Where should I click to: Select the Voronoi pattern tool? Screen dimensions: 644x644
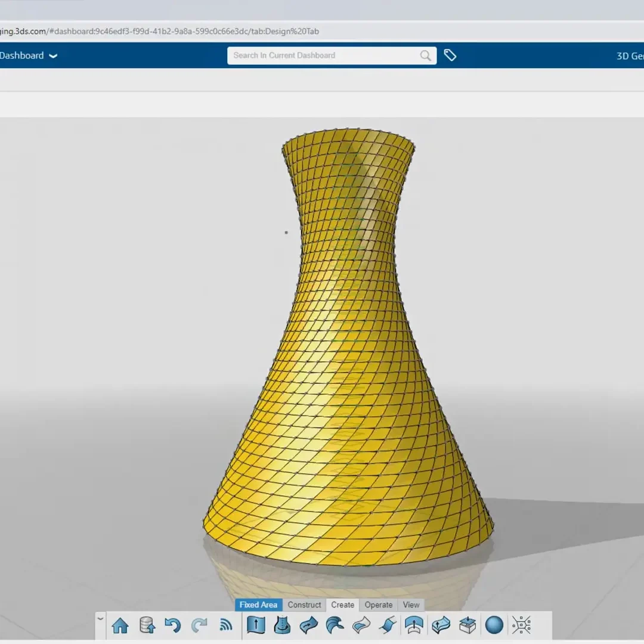click(521, 625)
